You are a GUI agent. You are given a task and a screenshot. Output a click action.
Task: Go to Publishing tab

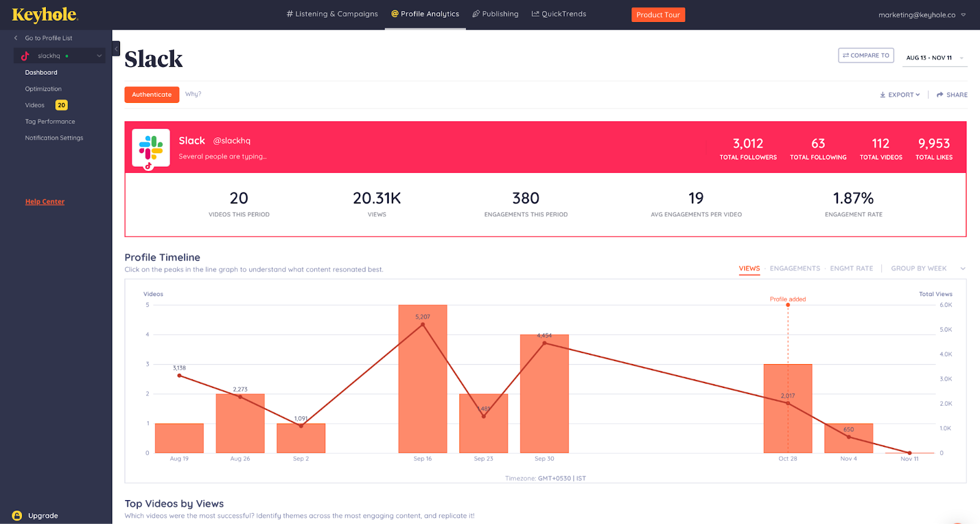(495, 14)
